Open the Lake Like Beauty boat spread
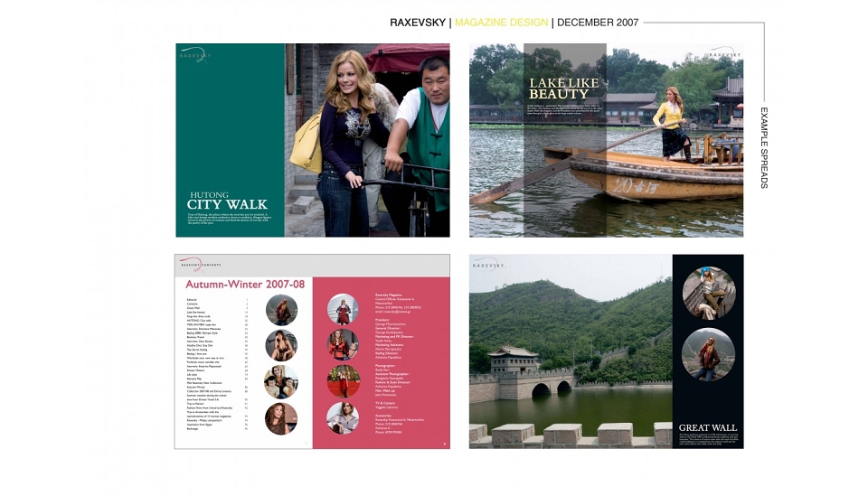This screenshot has height=496, width=868. (606, 140)
